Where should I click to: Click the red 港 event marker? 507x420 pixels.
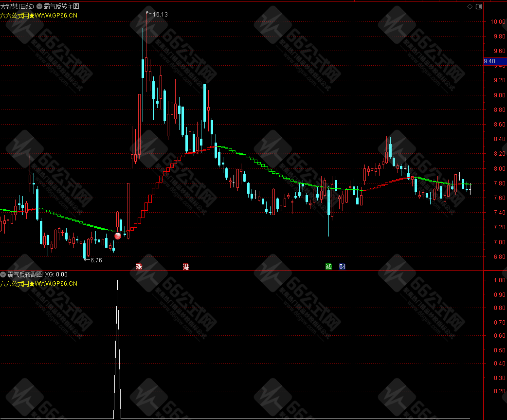tap(186, 266)
